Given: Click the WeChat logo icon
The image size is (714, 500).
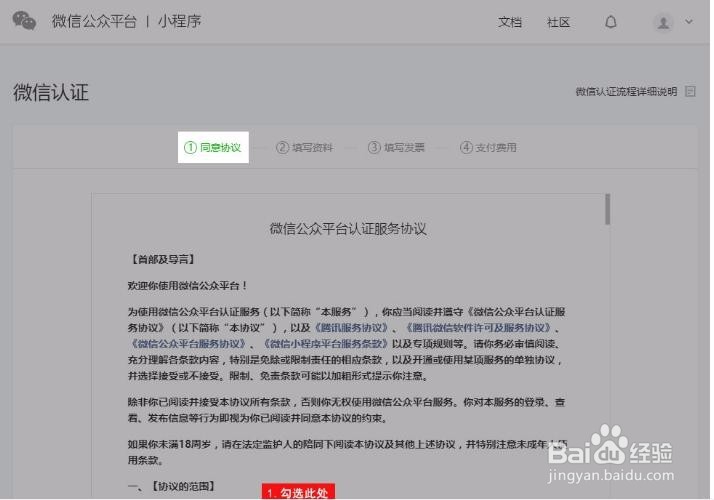Looking at the screenshot, I should 24,21.
